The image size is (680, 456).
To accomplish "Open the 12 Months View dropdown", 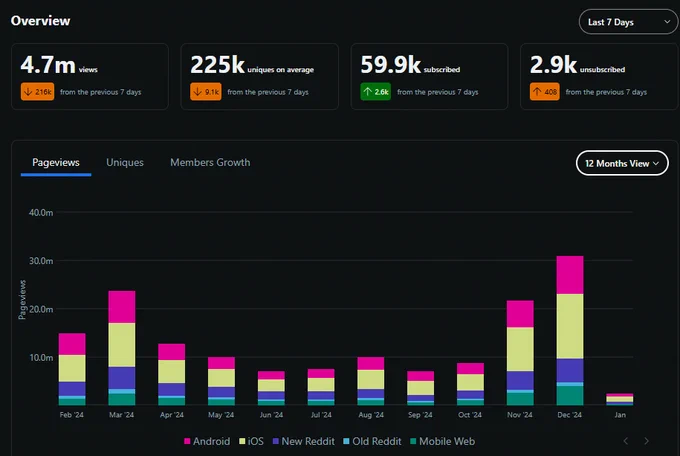I will 622,163.
